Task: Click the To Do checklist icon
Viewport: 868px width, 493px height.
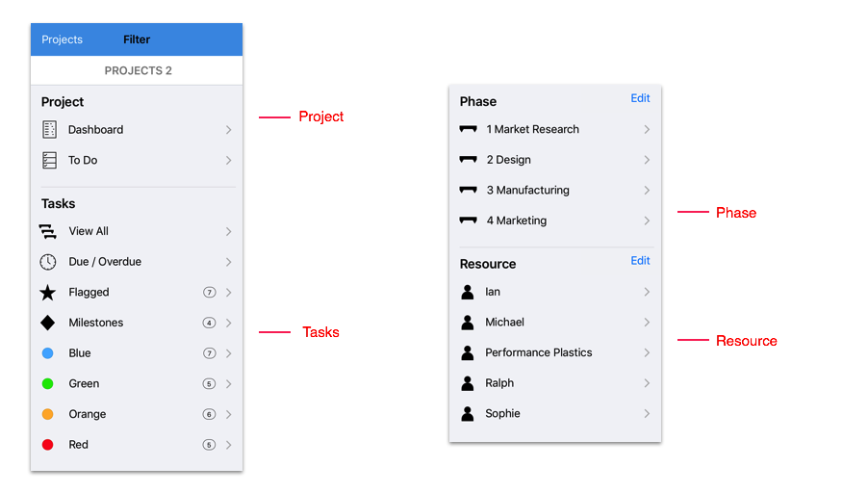Action: [49, 160]
